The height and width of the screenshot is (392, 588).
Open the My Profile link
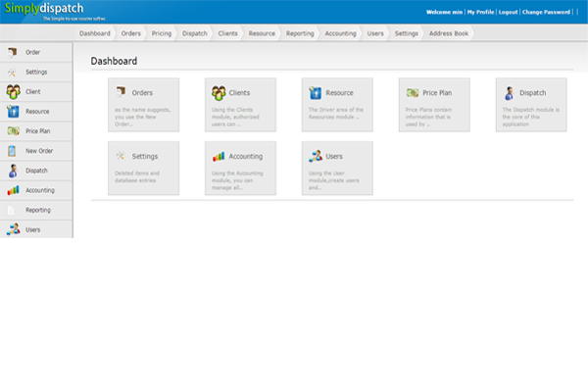481,12
